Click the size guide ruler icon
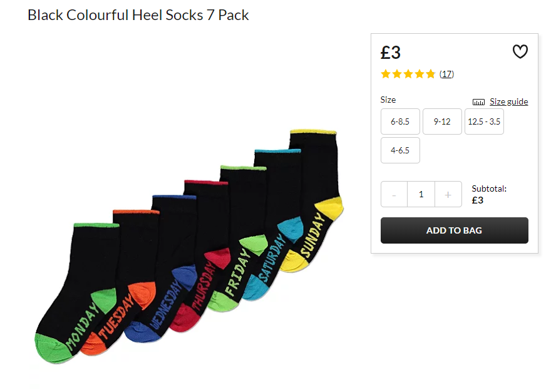The width and height of the screenshot is (556, 392). 478,102
